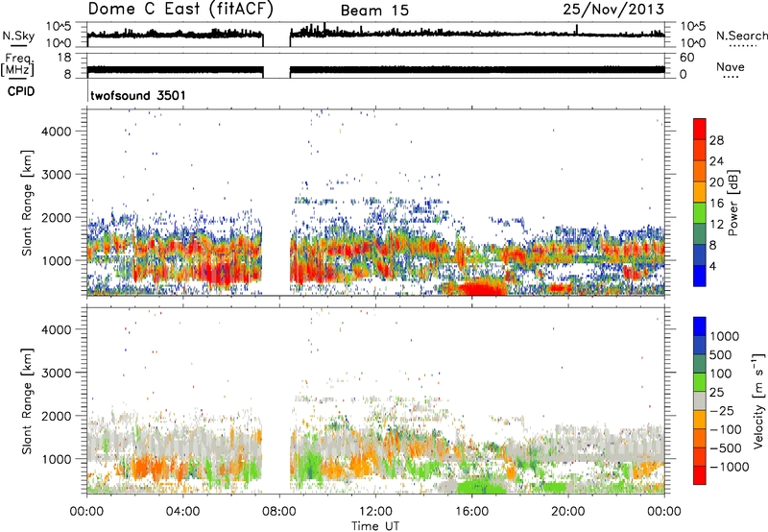Image resolution: width=768 pixels, height=532 pixels.
Task: Click the velocity panel 'Slant Range [km]' label
Action: 27,400
